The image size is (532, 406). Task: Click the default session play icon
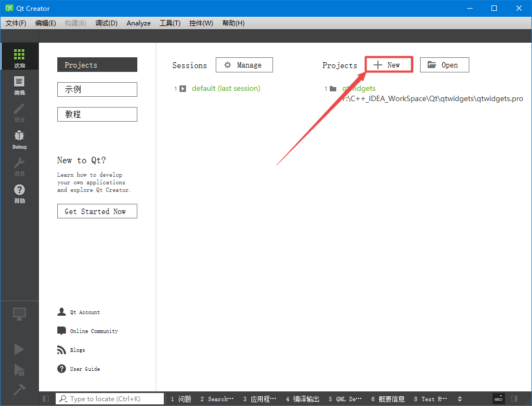click(x=183, y=89)
